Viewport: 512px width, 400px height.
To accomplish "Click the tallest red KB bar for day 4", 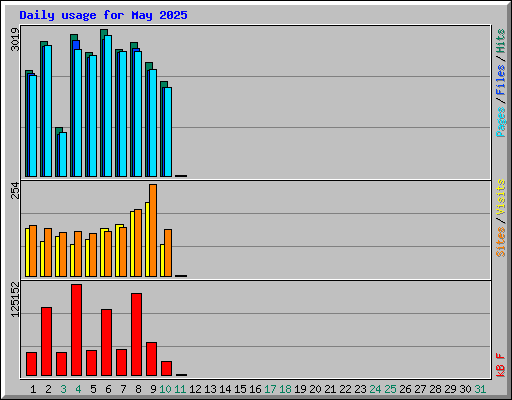I will pos(76,330).
